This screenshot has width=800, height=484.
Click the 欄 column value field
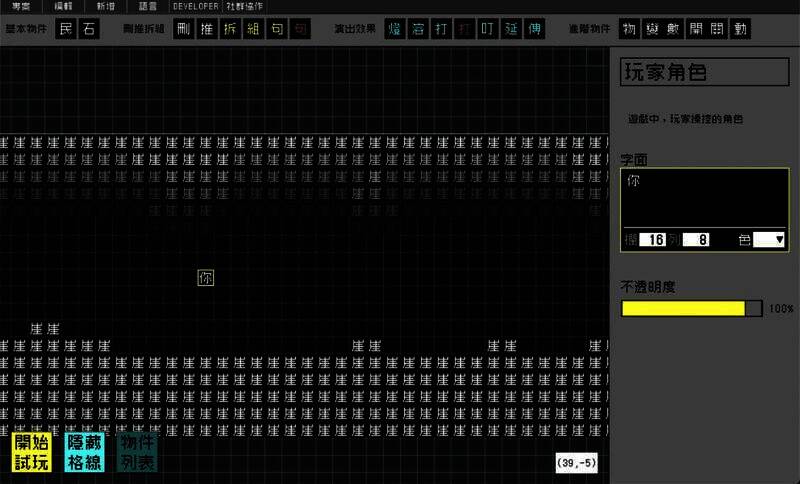655,240
